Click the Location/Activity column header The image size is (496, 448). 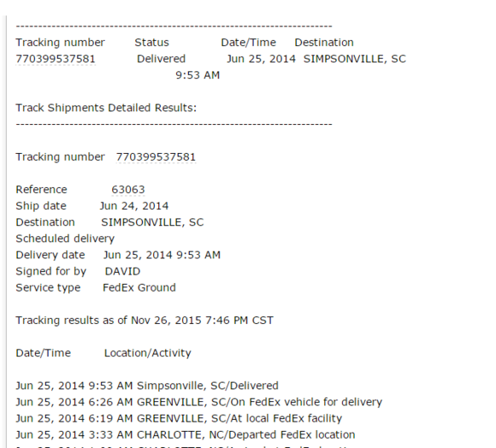pyautogui.click(x=148, y=353)
